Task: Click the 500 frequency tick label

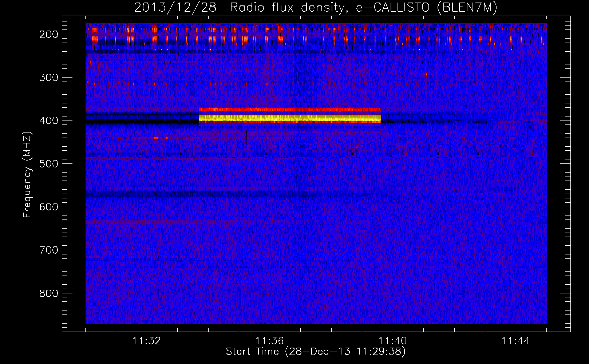Action: tap(48, 164)
